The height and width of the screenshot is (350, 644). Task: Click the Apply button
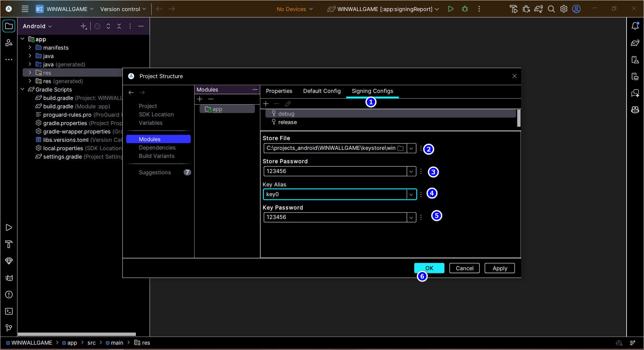499,268
